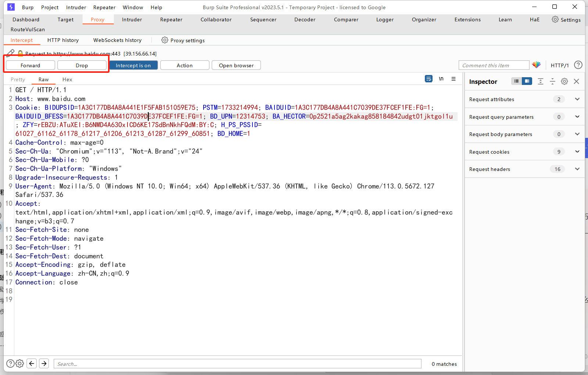Forward the intercepted request
The image size is (588, 375).
click(31, 65)
